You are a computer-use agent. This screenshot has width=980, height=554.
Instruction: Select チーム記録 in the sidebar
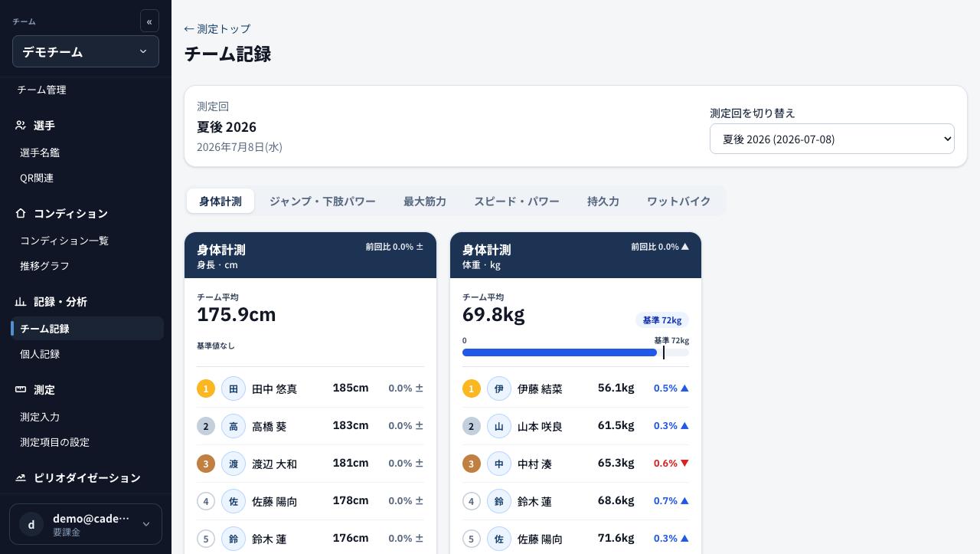click(87, 329)
